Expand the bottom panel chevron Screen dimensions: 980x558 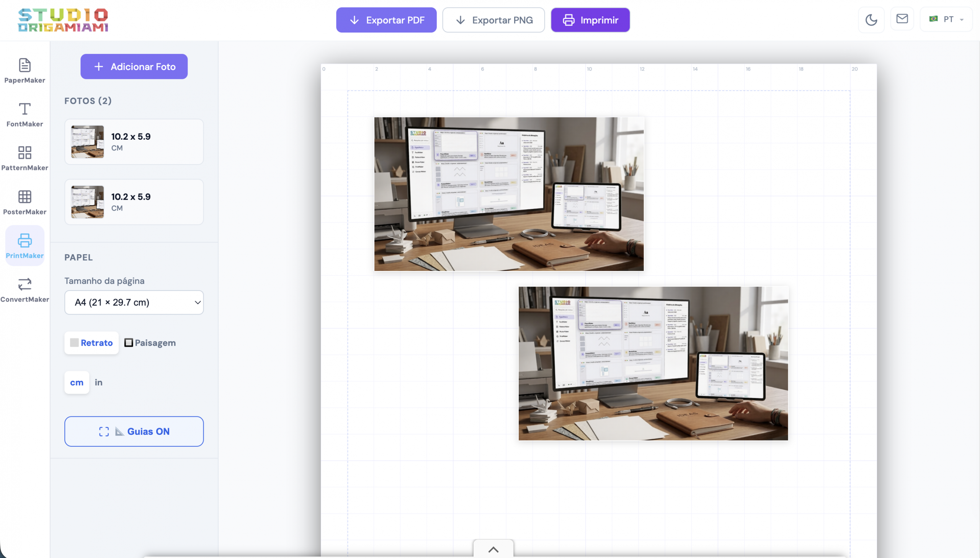[x=493, y=549]
